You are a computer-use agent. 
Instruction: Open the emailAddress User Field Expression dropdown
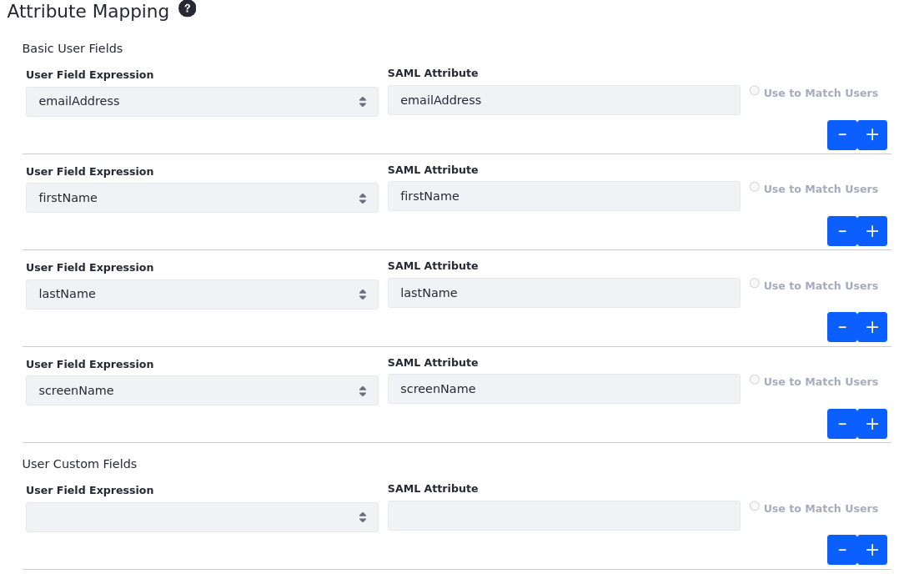(202, 102)
